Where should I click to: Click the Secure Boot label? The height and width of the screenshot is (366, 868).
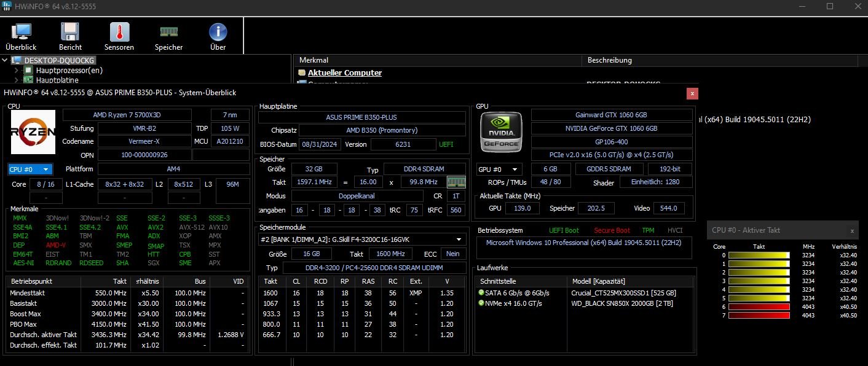(x=612, y=230)
